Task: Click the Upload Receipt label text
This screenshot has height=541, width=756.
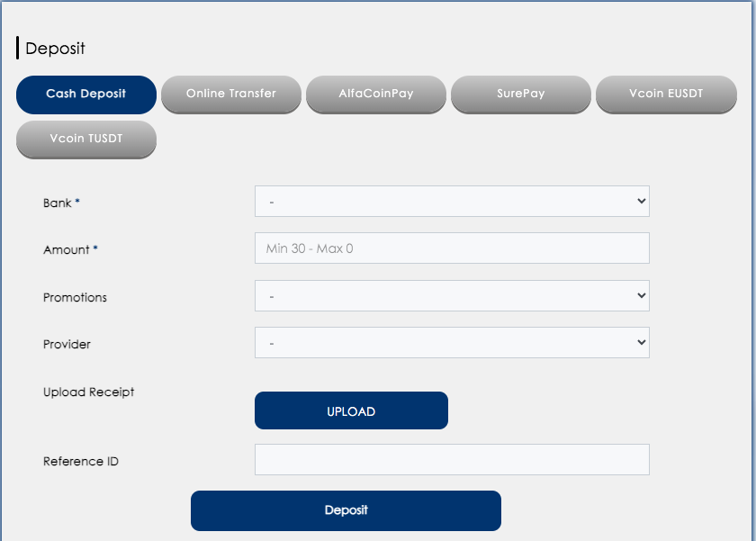Action: coord(88,392)
